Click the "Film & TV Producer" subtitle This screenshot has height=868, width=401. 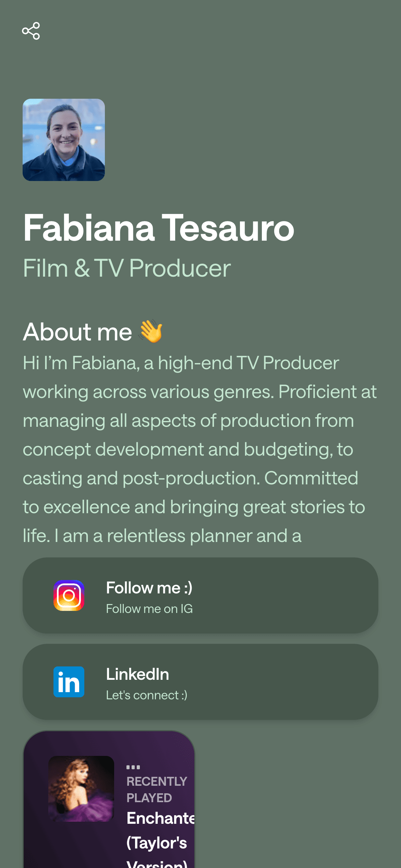click(x=127, y=268)
